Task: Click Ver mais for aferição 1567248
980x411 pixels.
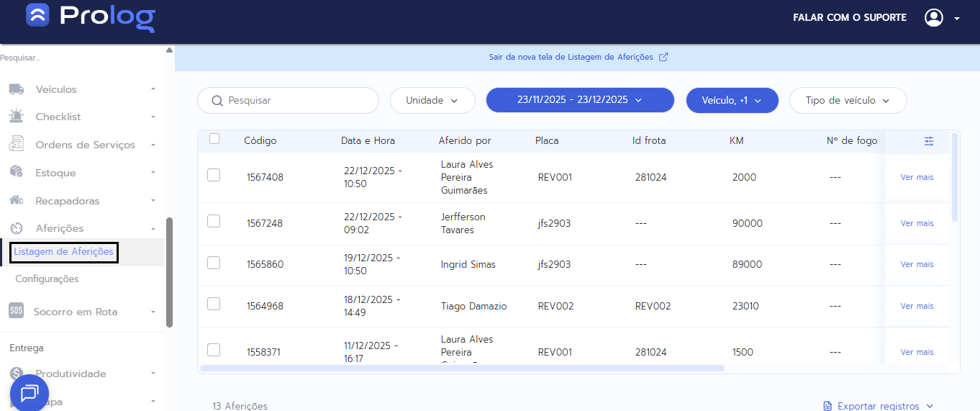Action: [917, 223]
